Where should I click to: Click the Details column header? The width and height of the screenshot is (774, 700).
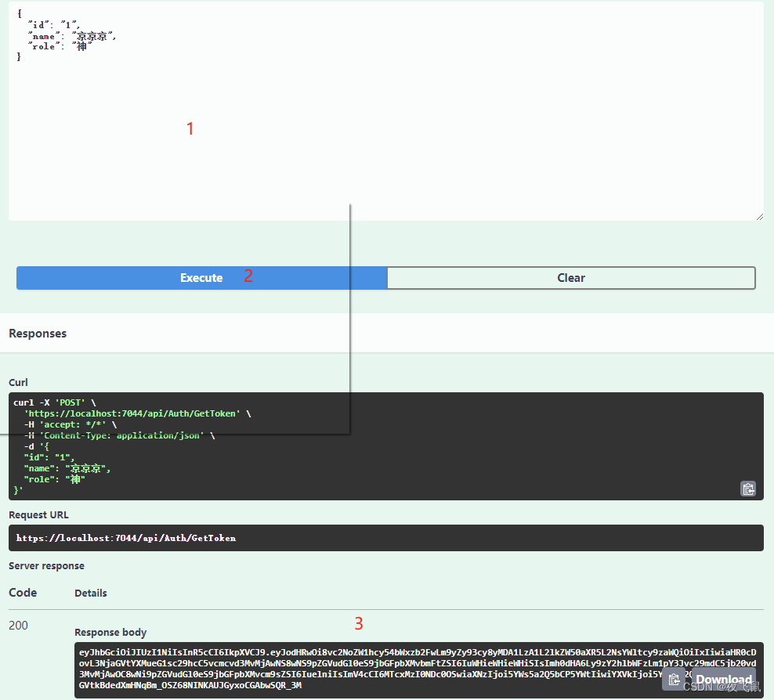click(x=91, y=594)
